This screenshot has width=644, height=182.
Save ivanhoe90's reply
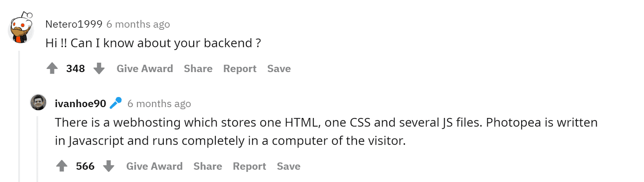[289, 166]
